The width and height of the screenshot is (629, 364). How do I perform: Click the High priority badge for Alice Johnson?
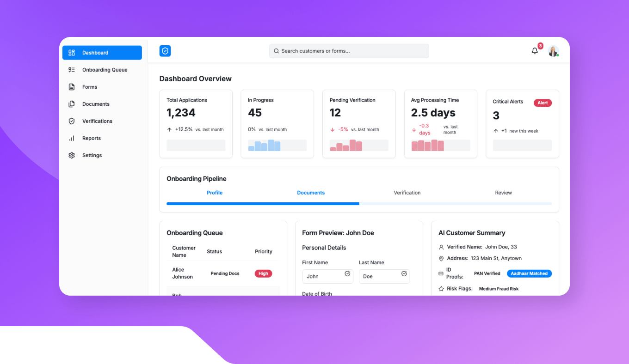[x=263, y=273]
